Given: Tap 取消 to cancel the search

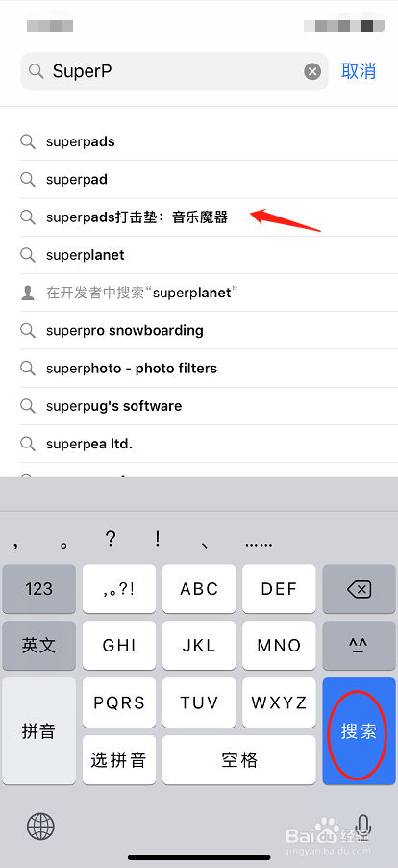Looking at the screenshot, I should pos(359,71).
